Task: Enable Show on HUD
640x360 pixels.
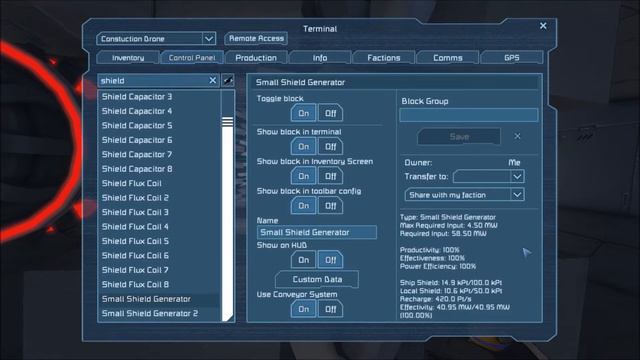Action: point(303,260)
